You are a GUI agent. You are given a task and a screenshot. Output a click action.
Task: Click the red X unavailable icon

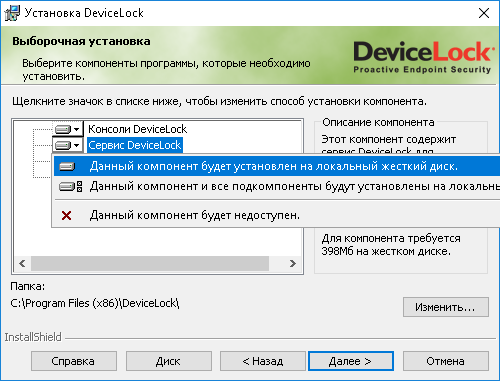click(67, 215)
